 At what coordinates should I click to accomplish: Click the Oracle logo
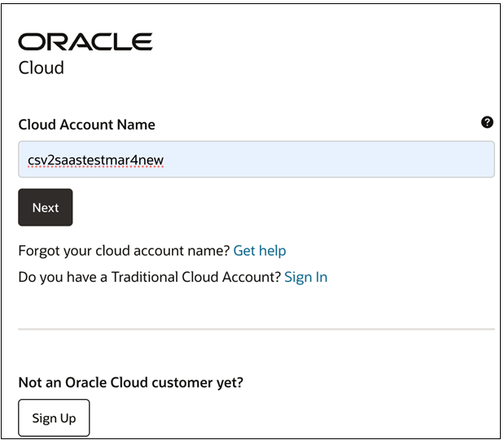(85, 42)
